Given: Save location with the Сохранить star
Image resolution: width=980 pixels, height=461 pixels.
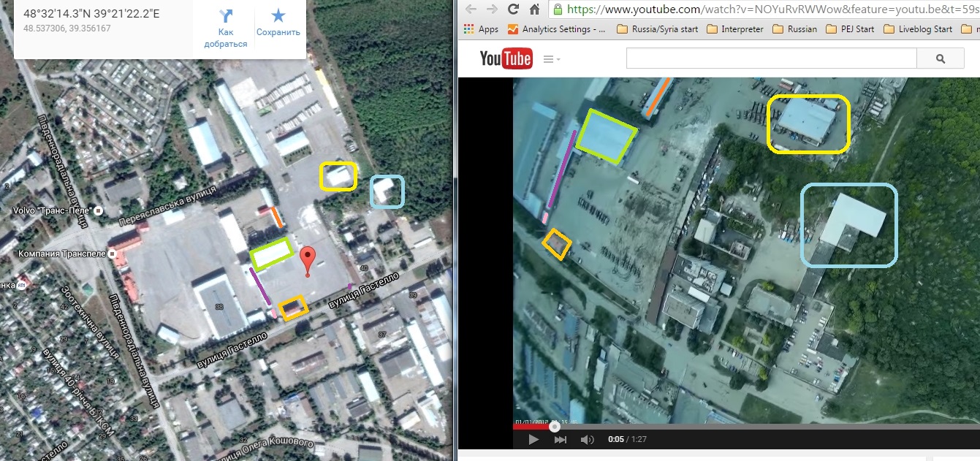Looking at the screenshot, I should 278,16.
